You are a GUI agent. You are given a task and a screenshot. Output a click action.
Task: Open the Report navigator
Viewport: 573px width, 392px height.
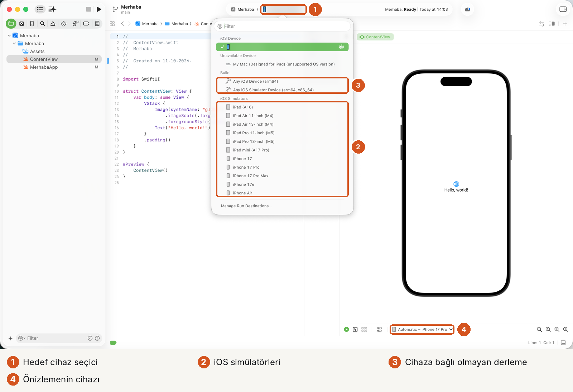[97, 24]
